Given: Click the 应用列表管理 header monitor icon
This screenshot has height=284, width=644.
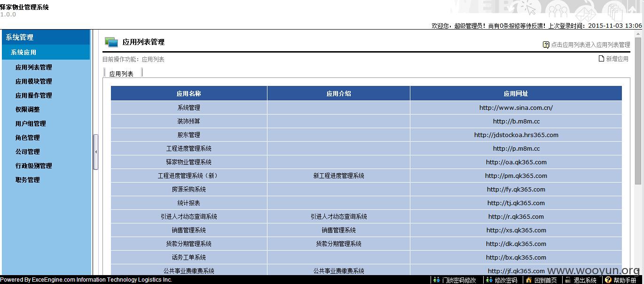Looking at the screenshot, I should pyautogui.click(x=111, y=42).
